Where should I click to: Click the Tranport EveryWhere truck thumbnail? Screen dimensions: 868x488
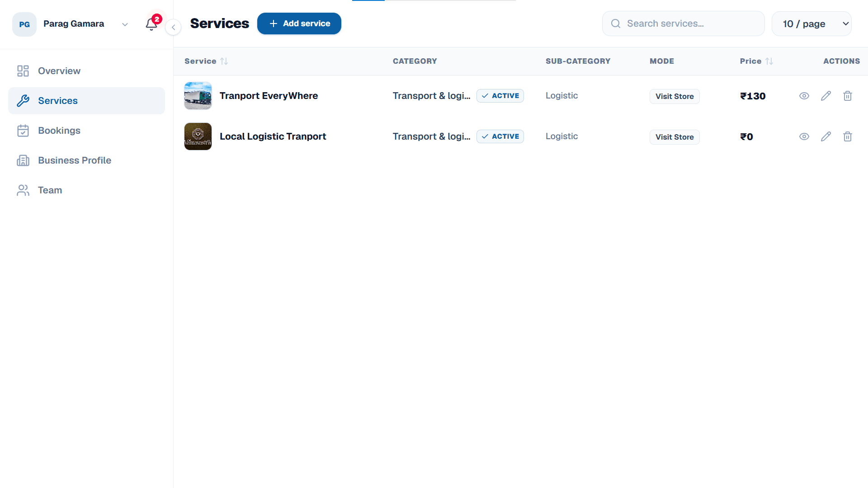[198, 96]
